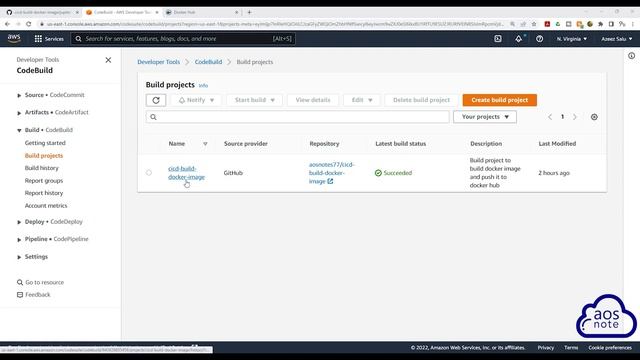Switch to the GitHub browser tab
640x360 pixels.
(42, 12)
